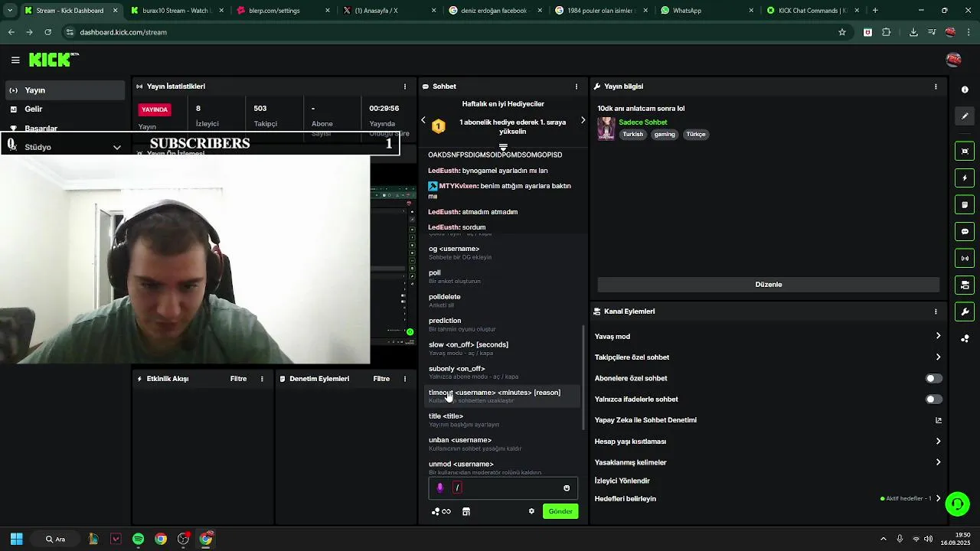Screen dimensions: 980x551
Task: Open Filtre in Etkinlik Akışı panel
Action: click(x=238, y=379)
